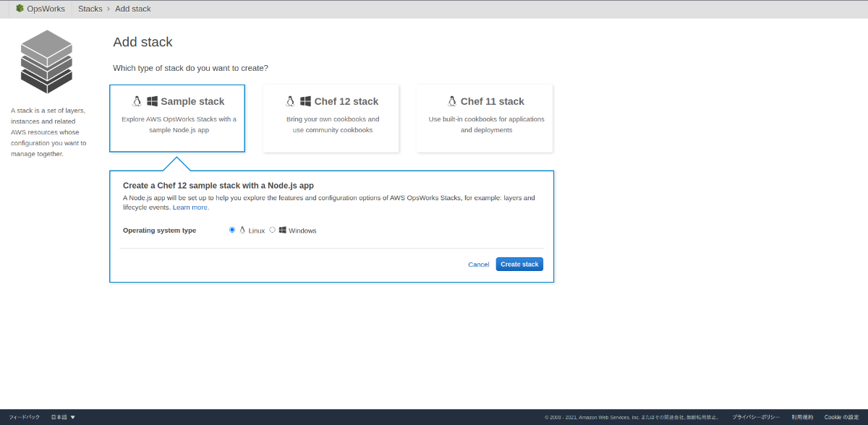Click the Amazon Web Services copyright notice text
Image resolution: width=868 pixels, height=425 pixels.
tap(631, 417)
